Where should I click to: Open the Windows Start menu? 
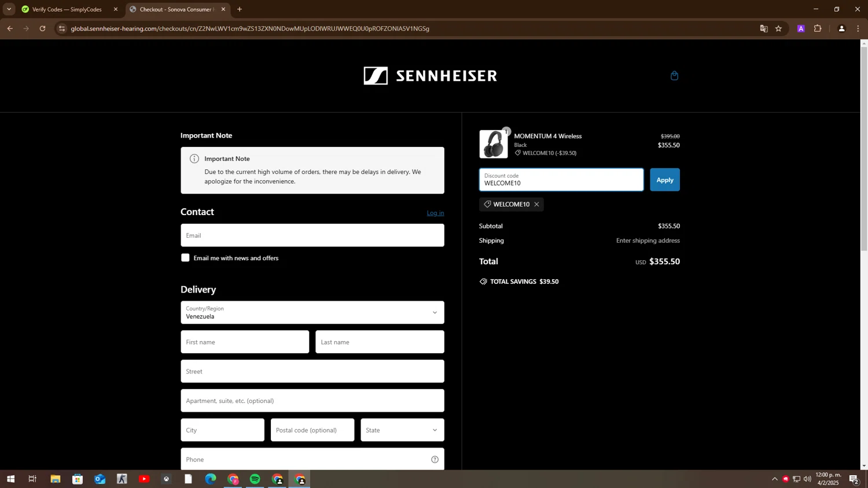(10, 479)
